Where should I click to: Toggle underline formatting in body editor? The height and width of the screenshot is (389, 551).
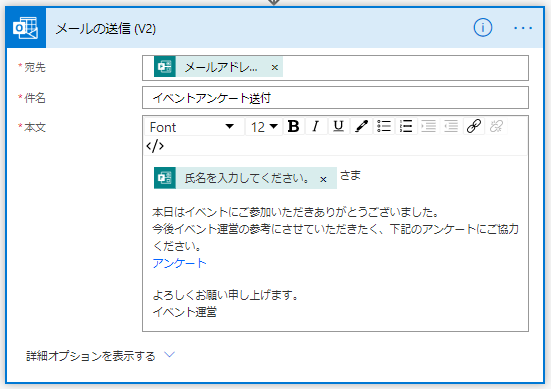[x=338, y=126]
